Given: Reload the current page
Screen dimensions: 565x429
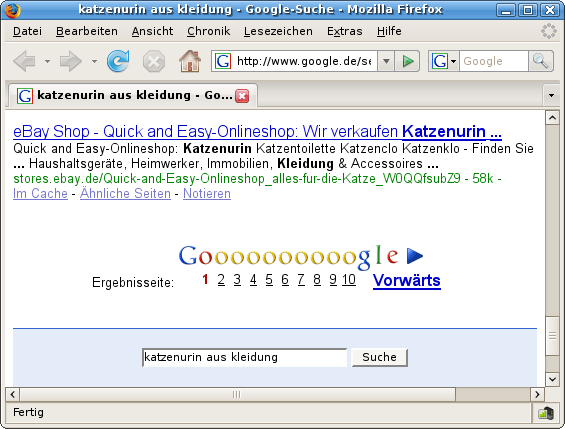Looking at the screenshot, I should [118, 61].
